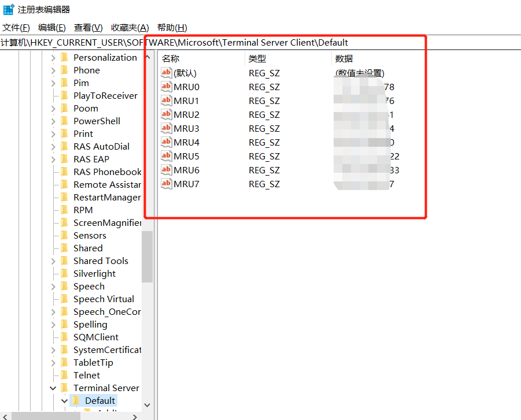Click the tree scrollbar up arrow
Image resolution: width=521 pixels, height=420 pixels.
click(x=147, y=57)
